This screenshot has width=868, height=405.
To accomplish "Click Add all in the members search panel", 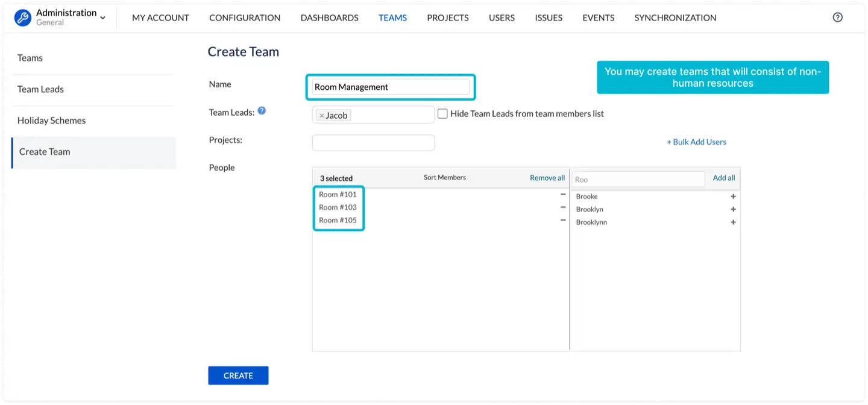I will tap(723, 178).
